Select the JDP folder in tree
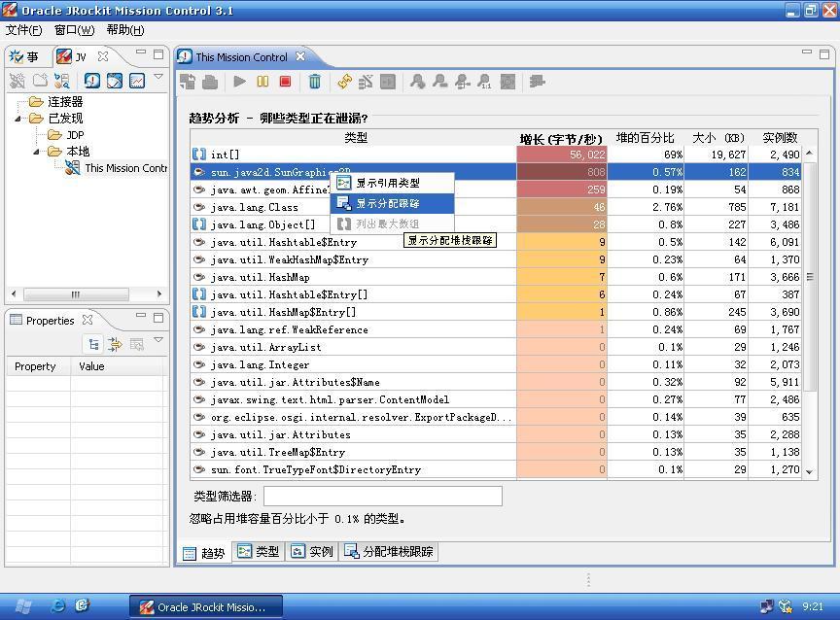Viewport: 840px width, 620px height. (75, 135)
